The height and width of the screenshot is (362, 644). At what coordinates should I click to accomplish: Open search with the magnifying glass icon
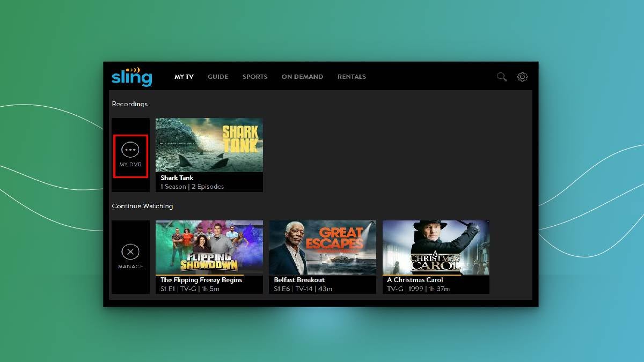pos(501,77)
